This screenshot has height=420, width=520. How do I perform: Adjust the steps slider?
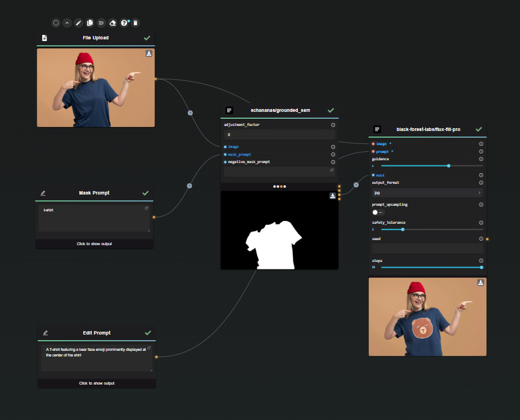pyautogui.click(x=481, y=268)
